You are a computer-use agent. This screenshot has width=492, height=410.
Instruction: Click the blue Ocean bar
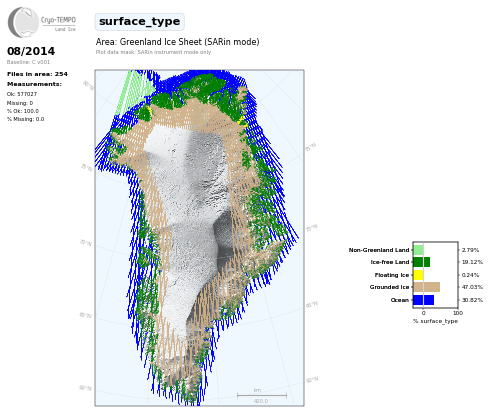424,300
